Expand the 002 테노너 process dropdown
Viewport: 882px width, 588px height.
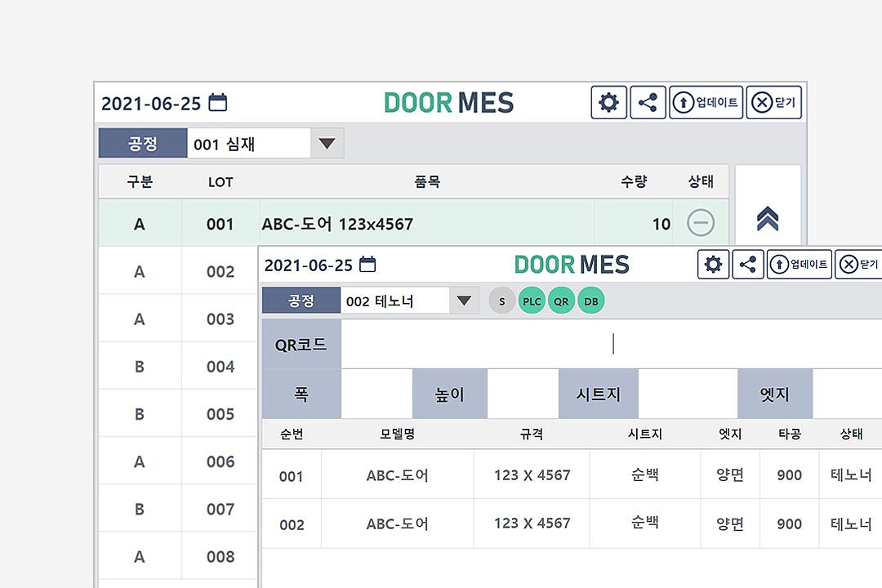click(x=464, y=301)
